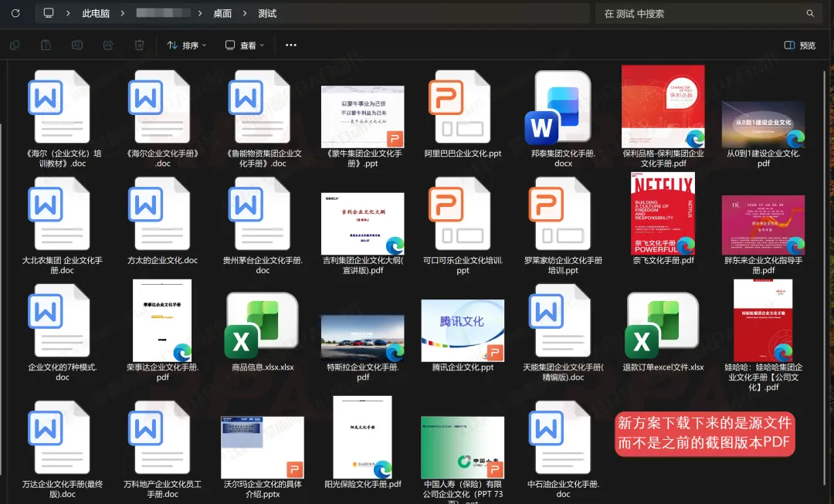Select 《鲁能物资集团企业文化手册》.doc file icon
The image size is (834, 504).
click(x=259, y=107)
